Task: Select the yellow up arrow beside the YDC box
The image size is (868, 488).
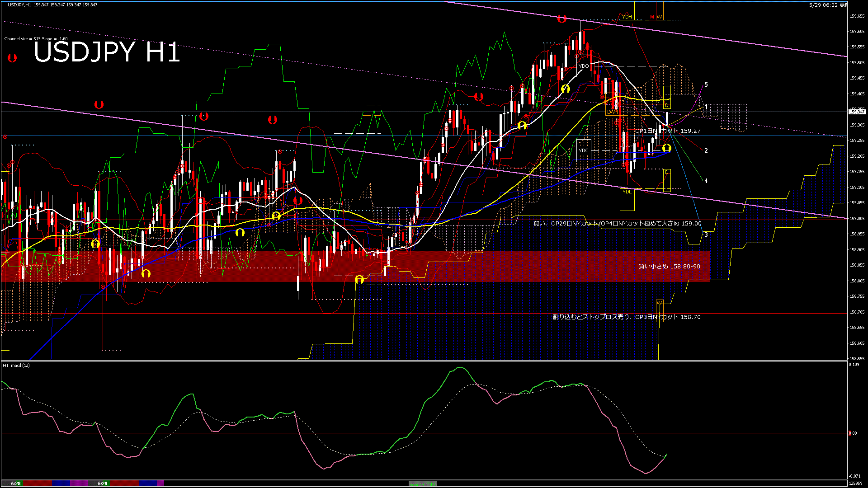Action: pyautogui.click(x=667, y=148)
